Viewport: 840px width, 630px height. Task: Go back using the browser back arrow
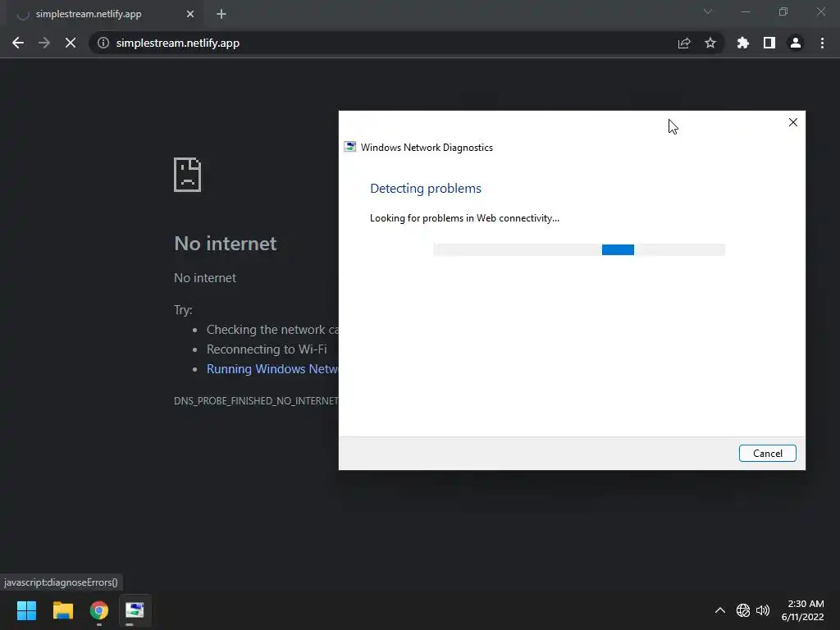pyautogui.click(x=18, y=43)
